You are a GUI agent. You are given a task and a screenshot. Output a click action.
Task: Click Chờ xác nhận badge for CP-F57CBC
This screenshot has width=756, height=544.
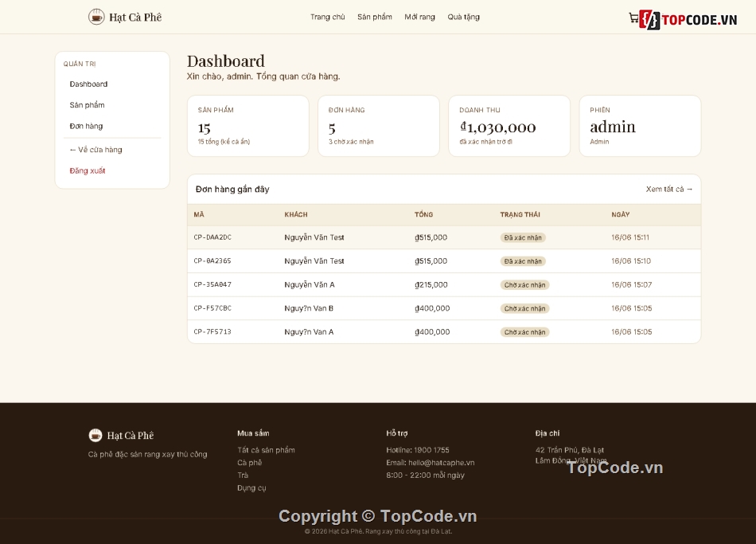point(524,308)
